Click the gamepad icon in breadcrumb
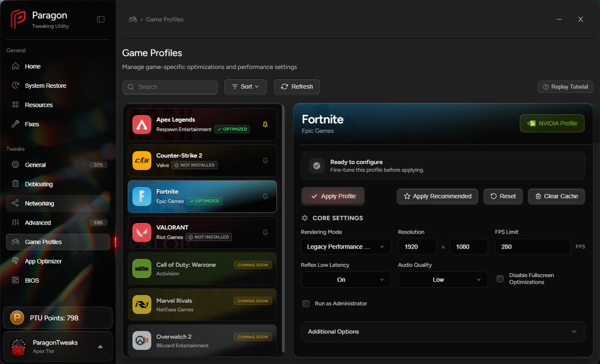The image size is (600, 364). tap(132, 19)
